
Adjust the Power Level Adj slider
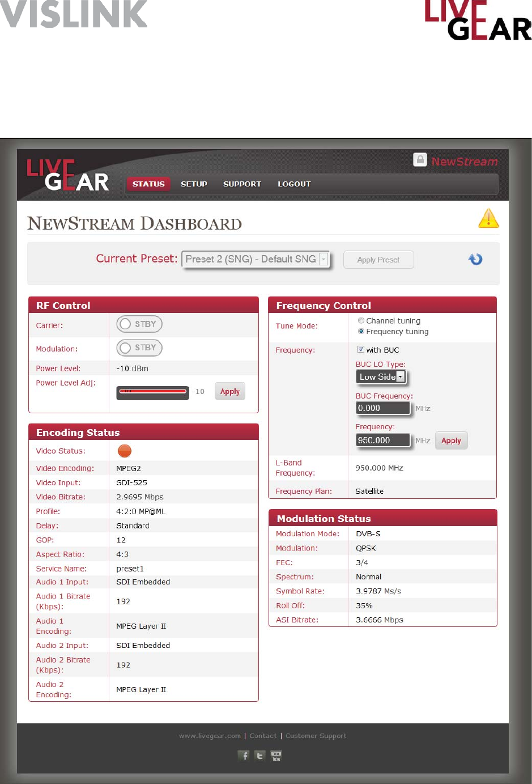point(152,392)
